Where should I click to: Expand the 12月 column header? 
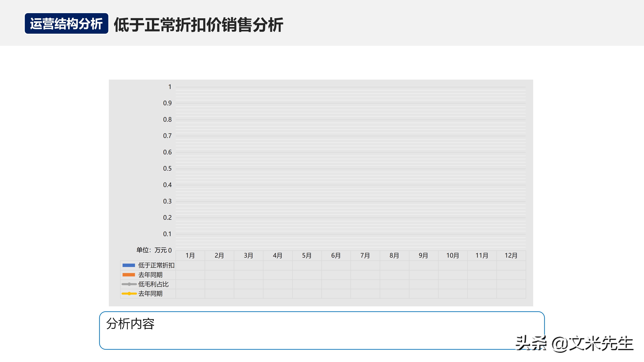coord(512,255)
